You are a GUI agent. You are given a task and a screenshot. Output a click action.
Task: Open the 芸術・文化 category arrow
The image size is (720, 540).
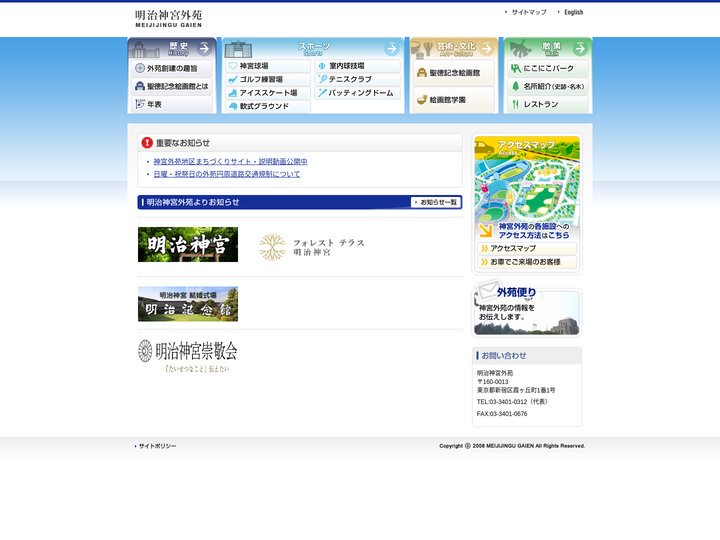coord(487,48)
